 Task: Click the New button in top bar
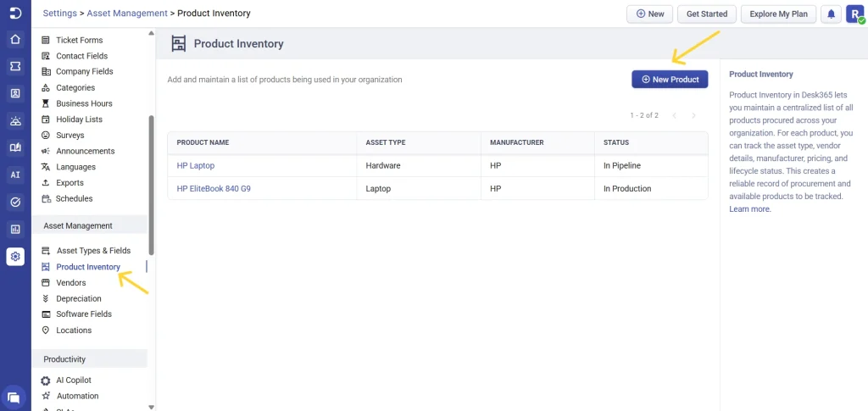coord(650,14)
